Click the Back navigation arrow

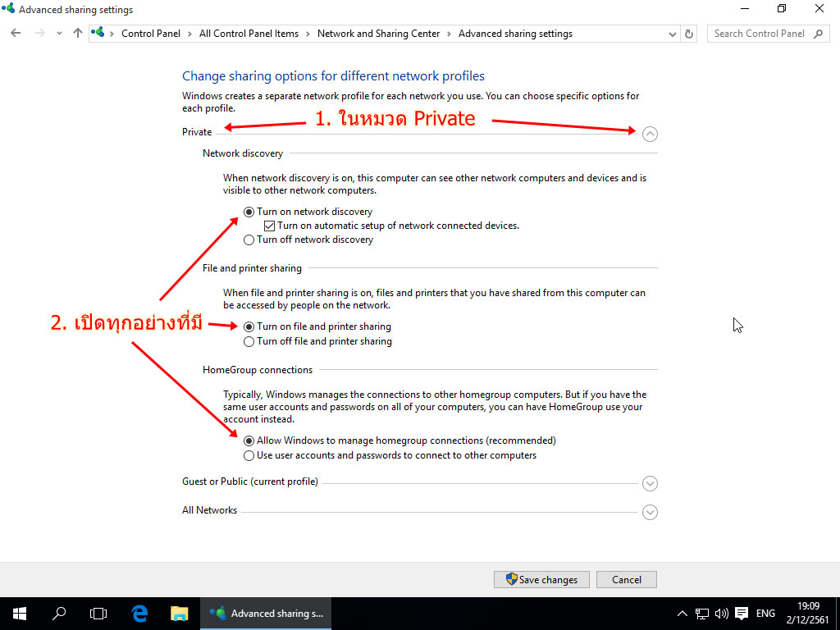point(16,34)
